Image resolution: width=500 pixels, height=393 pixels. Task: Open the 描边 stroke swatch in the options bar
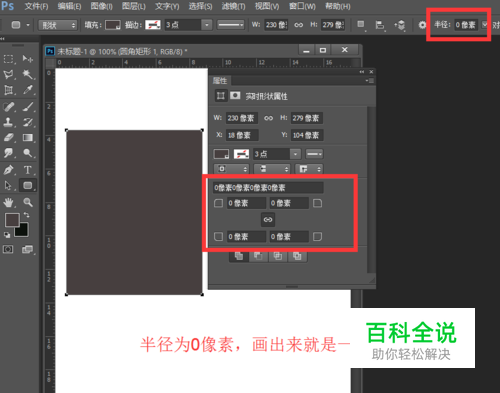click(153, 25)
